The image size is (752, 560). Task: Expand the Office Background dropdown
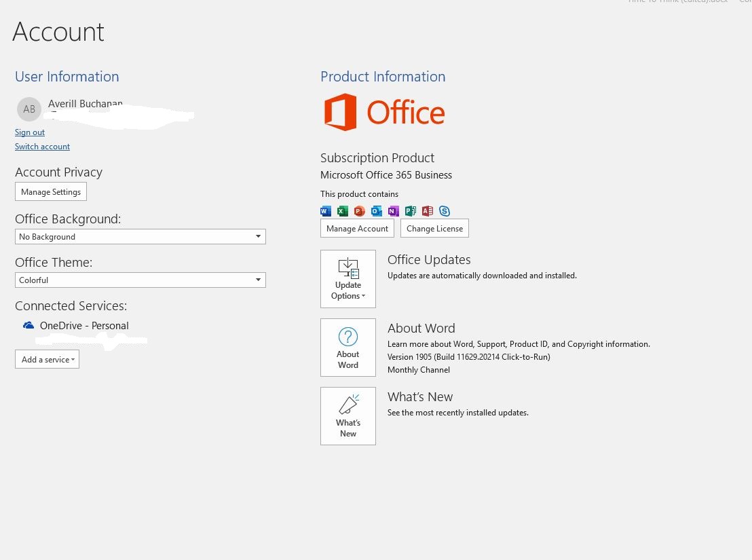(x=140, y=236)
